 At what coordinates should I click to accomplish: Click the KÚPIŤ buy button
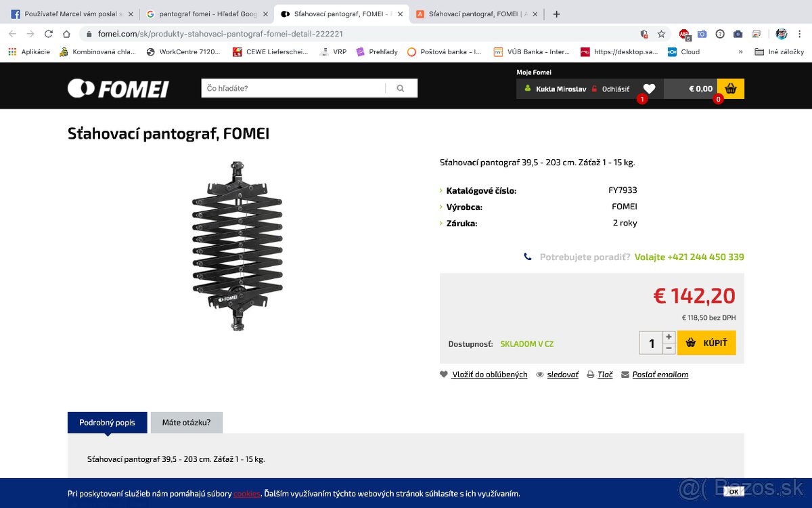(706, 343)
